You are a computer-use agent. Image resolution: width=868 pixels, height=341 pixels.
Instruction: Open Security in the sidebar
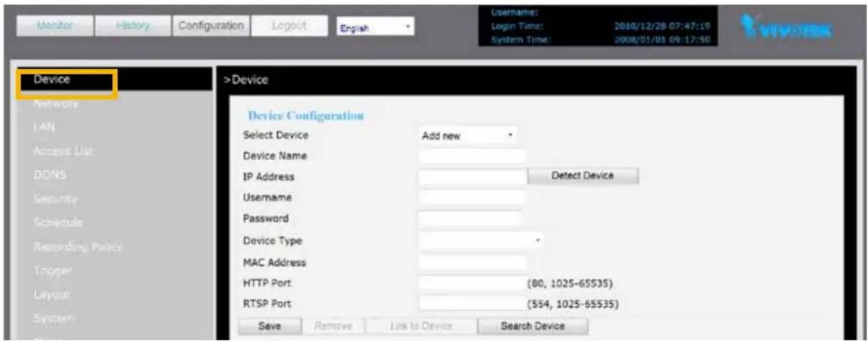(55, 198)
